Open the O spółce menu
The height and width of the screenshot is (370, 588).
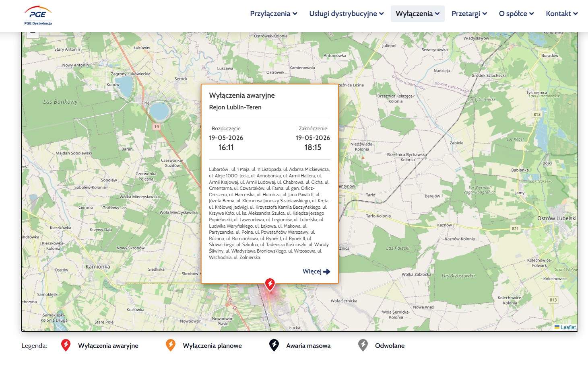tap(516, 14)
